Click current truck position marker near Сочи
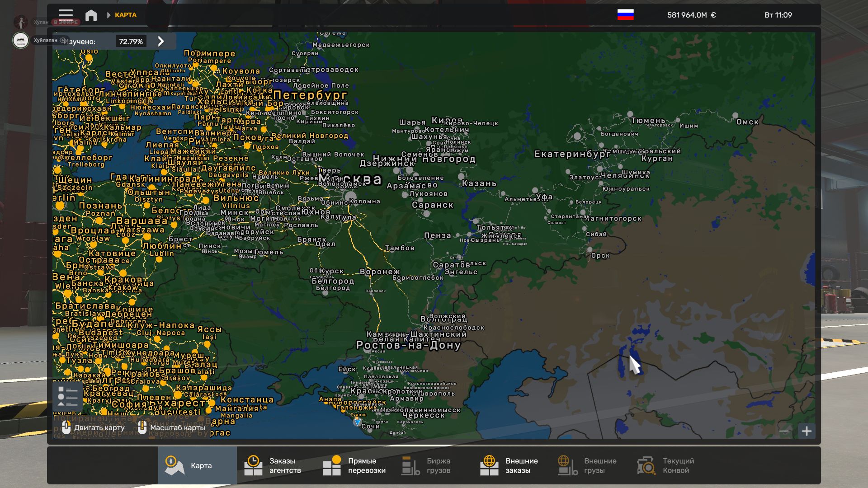This screenshot has height=488, width=868. coord(358,422)
